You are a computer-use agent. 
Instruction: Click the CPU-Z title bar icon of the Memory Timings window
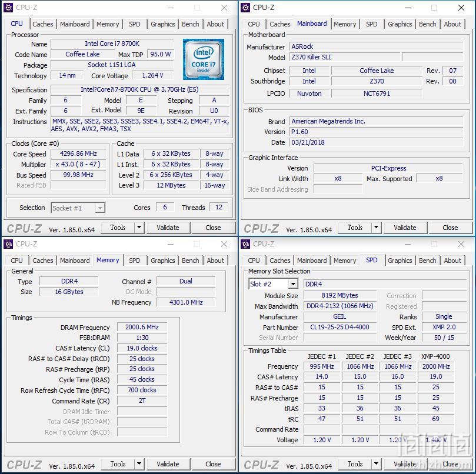coord(8,244)
